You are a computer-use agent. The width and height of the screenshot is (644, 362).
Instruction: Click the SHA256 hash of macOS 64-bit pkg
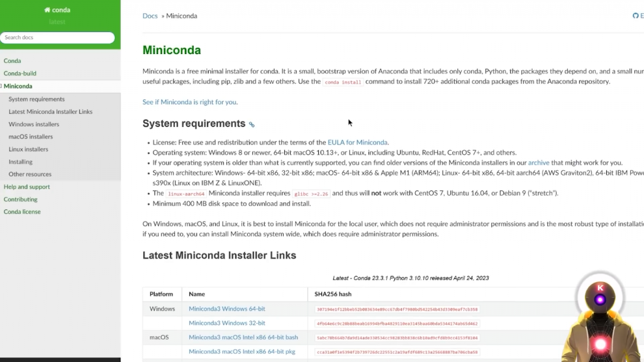click(x=397, y=352)
